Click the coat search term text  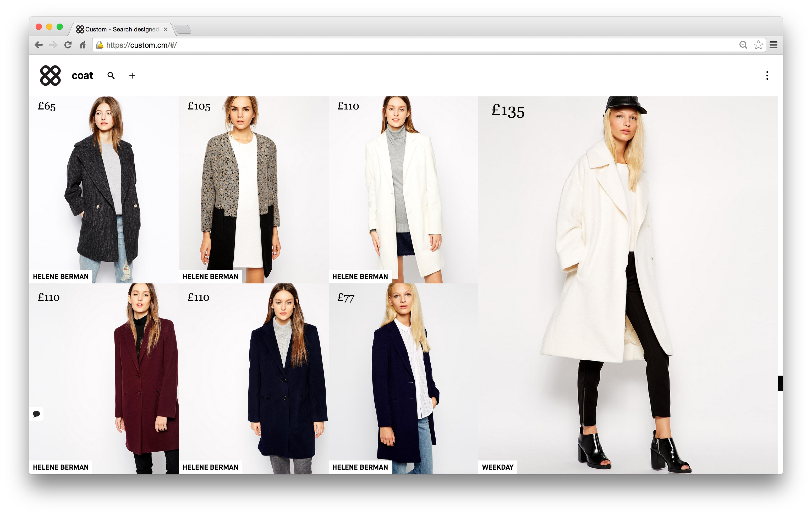point(82,75)
